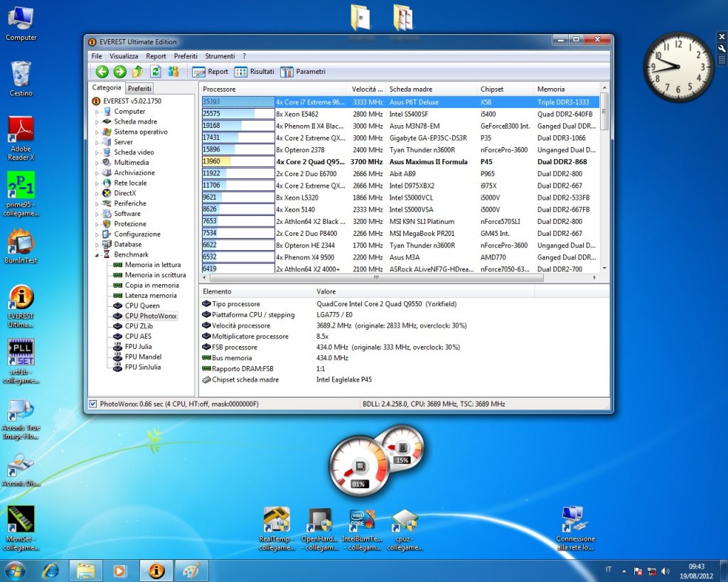Open the Preferiti menu in menu bar

[x=186, y=56]
